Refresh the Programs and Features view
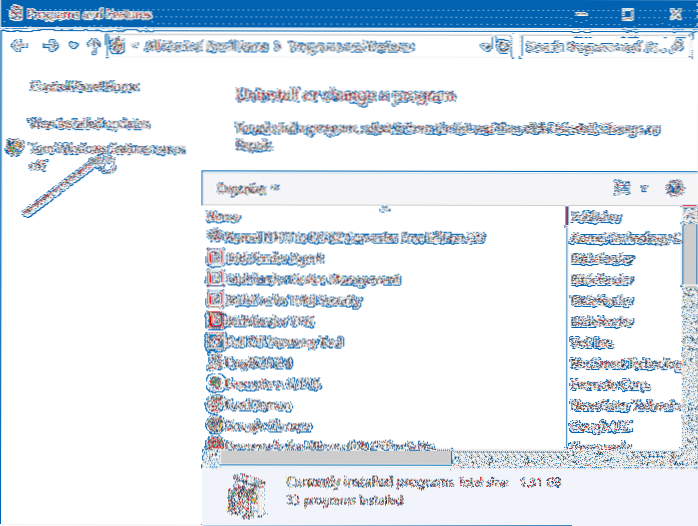Screen dimensions: 698x526 [503, 46]
